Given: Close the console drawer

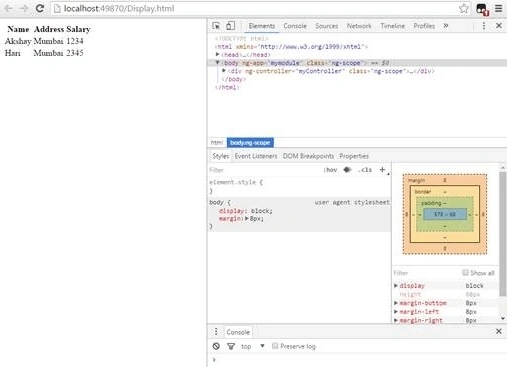Looking at the screenshot, I should (x=499, y=331).
